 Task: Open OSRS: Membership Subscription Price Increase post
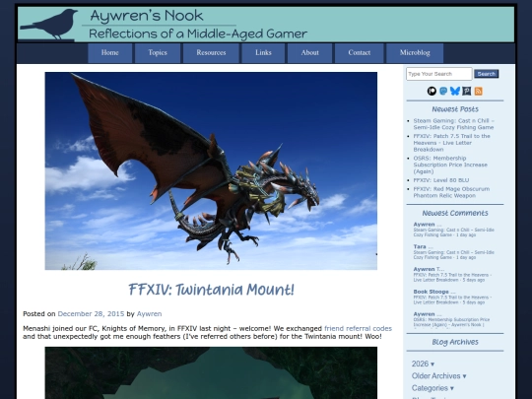pos(450,165)
